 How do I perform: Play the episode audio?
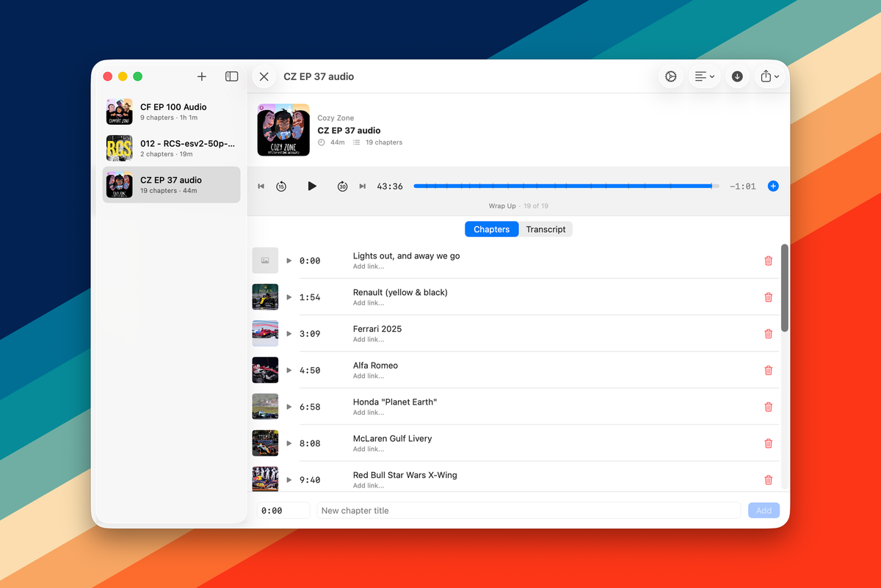(312, 186)
